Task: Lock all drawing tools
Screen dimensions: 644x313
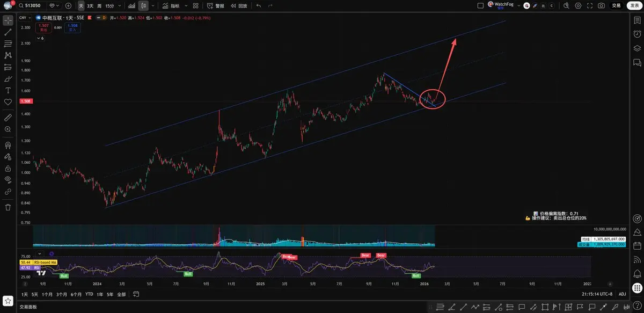Action: pos(8,168)
